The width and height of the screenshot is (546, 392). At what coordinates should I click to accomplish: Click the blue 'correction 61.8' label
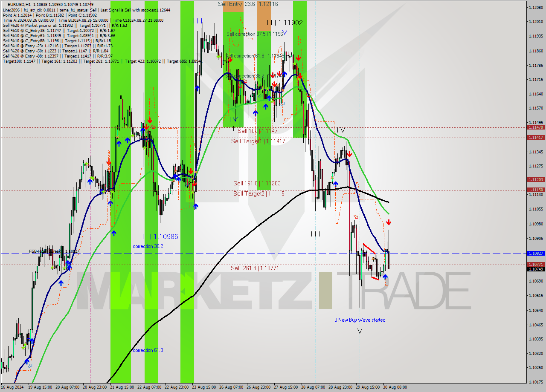148,350
